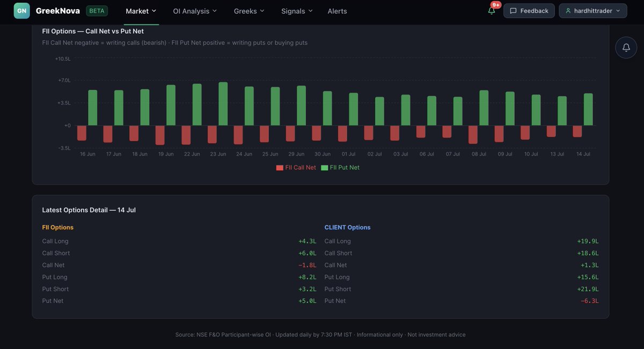Click the source footer note text
The width and height of the screenshot is (644, 349).
(320, 335)
